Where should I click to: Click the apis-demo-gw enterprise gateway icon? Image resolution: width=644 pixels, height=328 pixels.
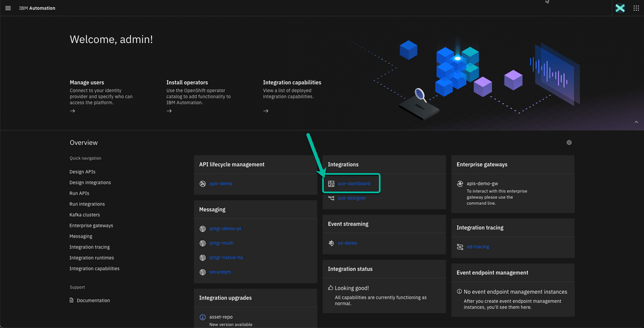coord(460,183)
